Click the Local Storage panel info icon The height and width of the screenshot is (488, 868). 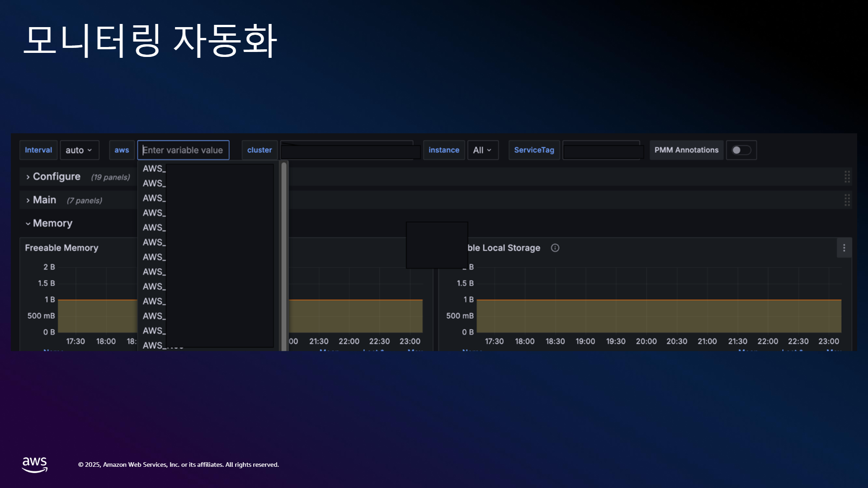[555, 248]
